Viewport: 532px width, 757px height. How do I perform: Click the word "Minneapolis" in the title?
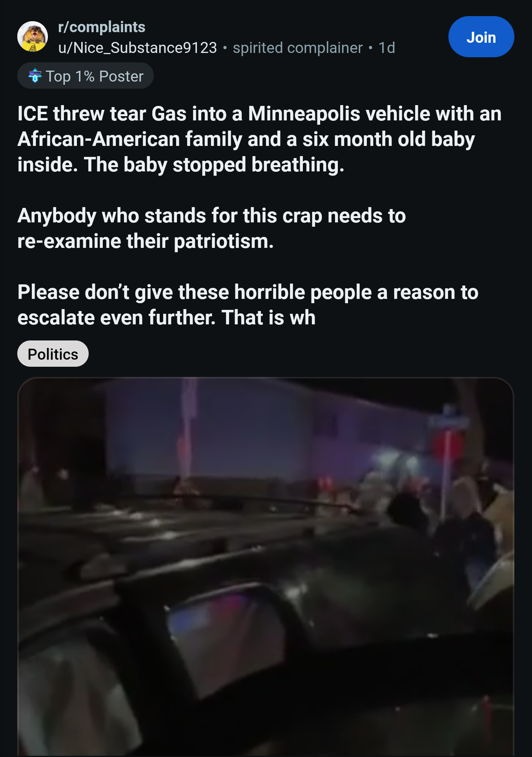click(304, 114)
